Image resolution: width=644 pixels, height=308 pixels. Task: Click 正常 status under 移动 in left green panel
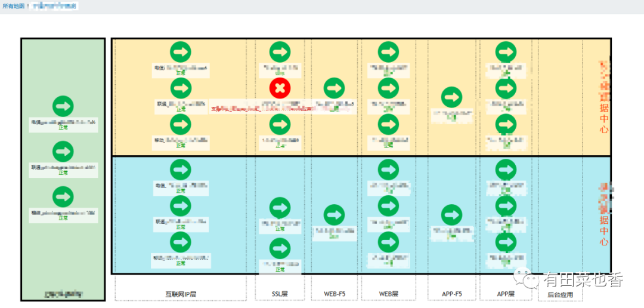pyautogui.click(x=63, y=218)
